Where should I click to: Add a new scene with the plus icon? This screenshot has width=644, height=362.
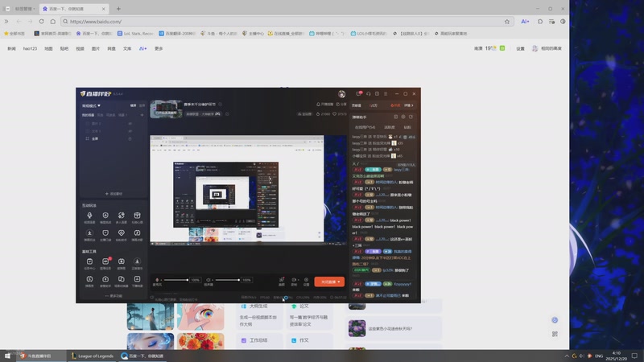[x=142, y=115]
